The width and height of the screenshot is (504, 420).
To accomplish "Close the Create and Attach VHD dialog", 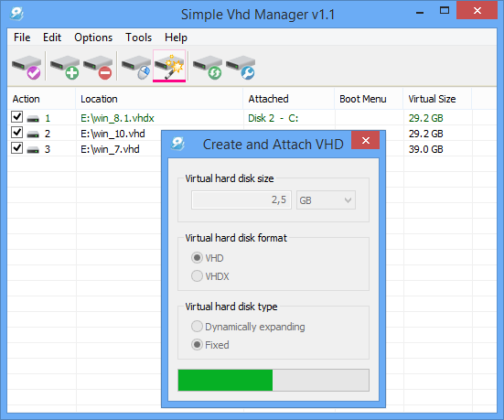I will point(366,140).
